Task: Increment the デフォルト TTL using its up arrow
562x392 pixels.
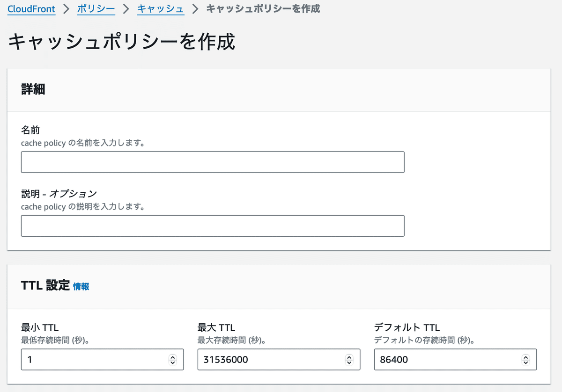Action: coord(526,357)
